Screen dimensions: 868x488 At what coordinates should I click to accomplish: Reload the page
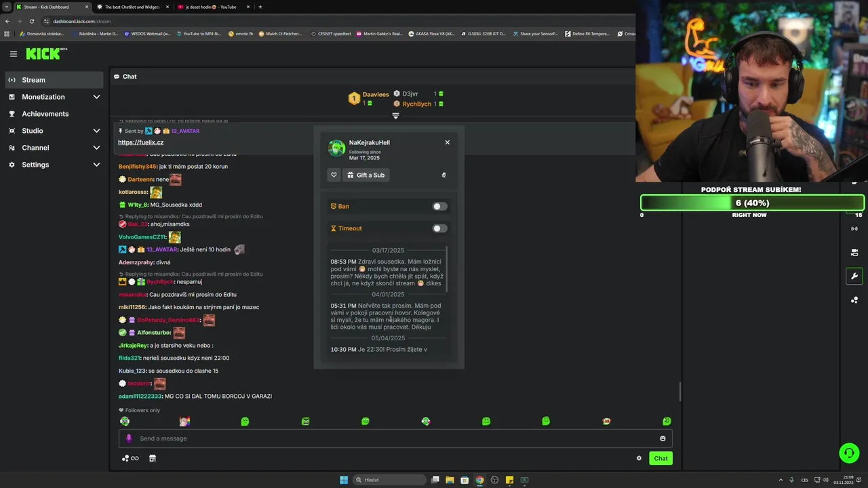(32, 21)
